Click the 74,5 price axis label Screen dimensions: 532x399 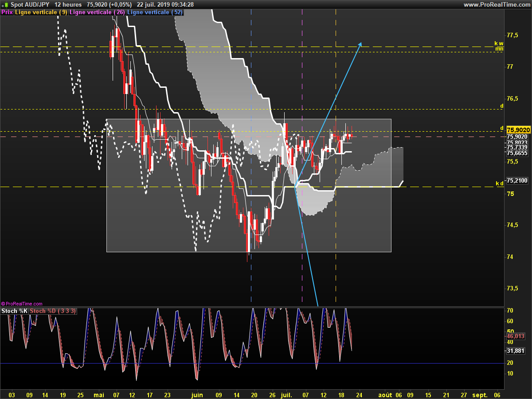point(513,225)
